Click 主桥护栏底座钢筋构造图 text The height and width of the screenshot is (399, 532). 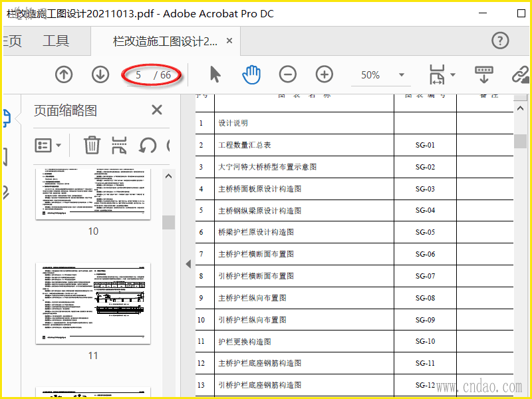[x=259, y=363]
